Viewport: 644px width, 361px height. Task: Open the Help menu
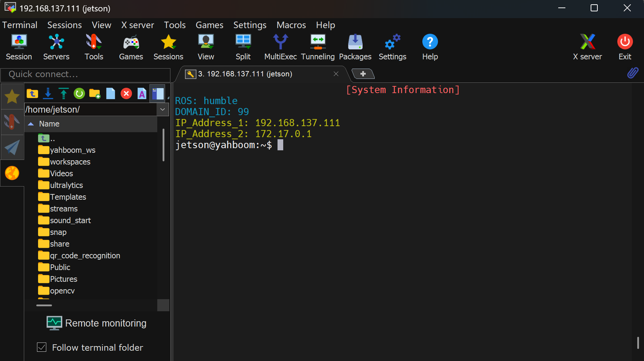click(x=326, y=25)
